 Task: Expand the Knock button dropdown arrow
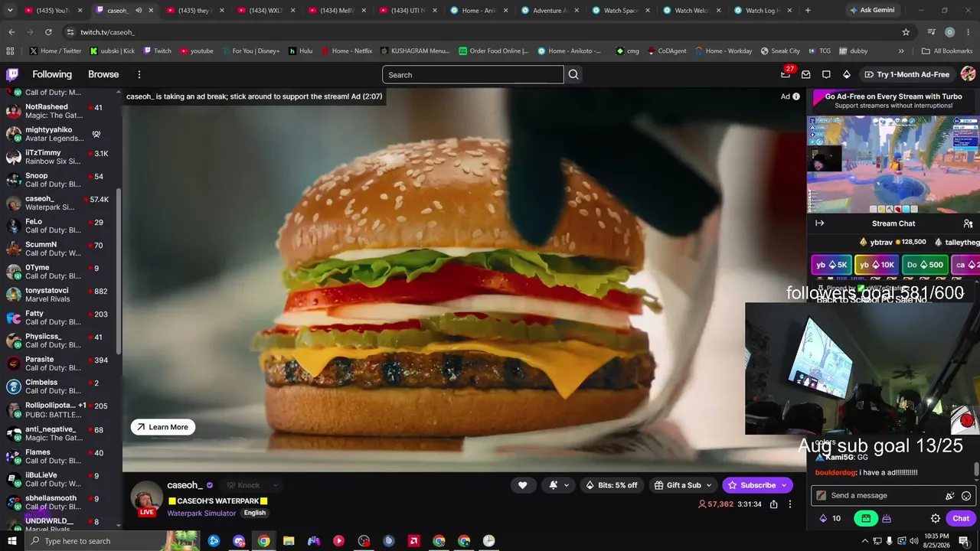(275, 485)
